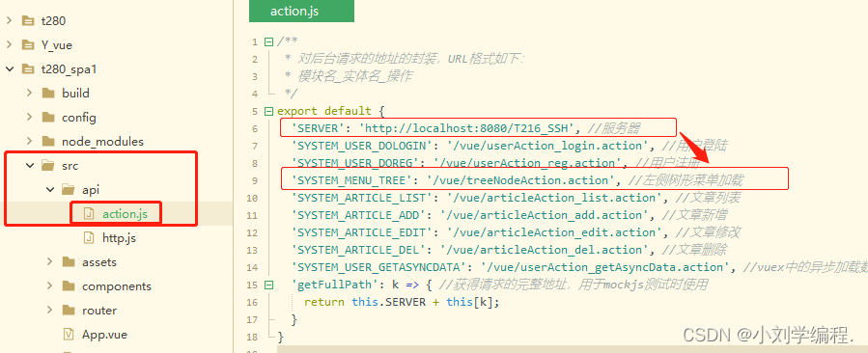Click line number 9 in the gutter
The image size is (868, 353).
tap(255, 180)
